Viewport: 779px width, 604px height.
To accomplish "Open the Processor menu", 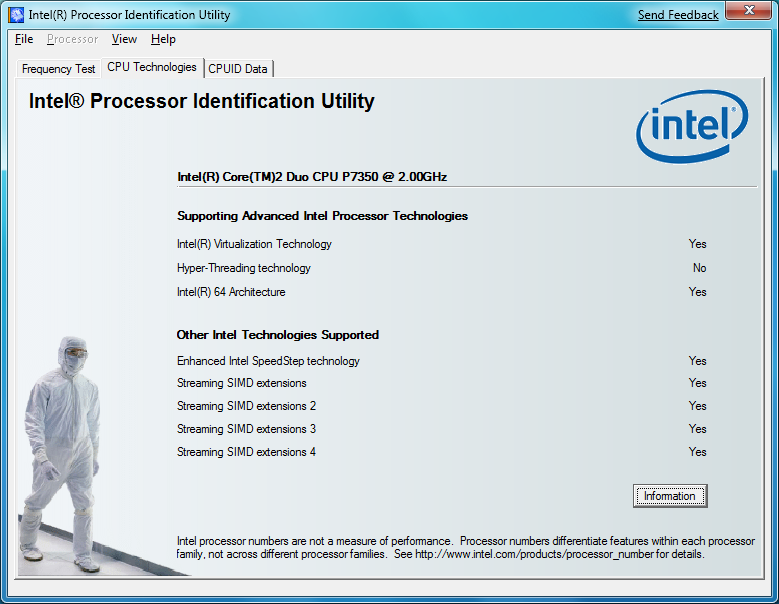I will 73,39.
